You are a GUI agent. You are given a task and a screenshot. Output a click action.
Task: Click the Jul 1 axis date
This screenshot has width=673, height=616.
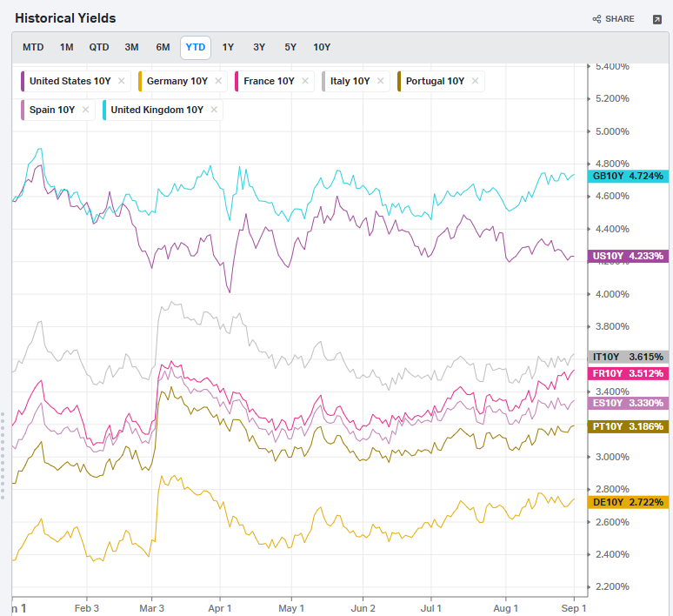pos(431,608)
